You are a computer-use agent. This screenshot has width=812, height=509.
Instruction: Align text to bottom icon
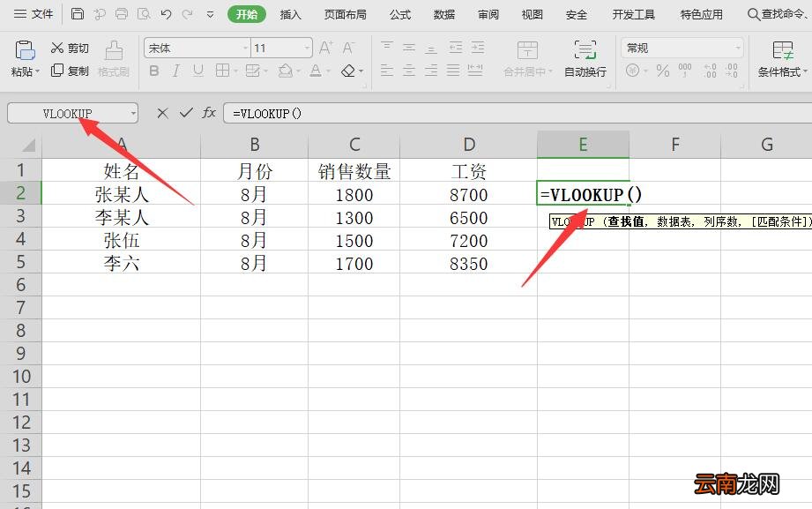[431, 48]
